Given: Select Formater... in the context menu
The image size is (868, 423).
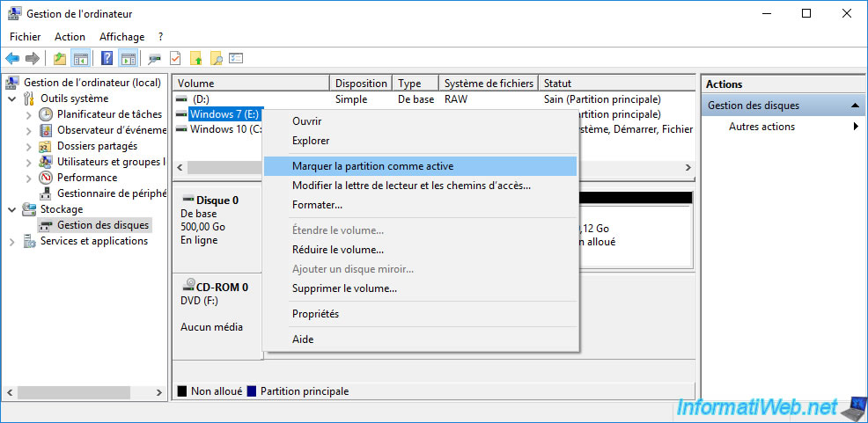Looking at the screenshot, I should (317, 205).
